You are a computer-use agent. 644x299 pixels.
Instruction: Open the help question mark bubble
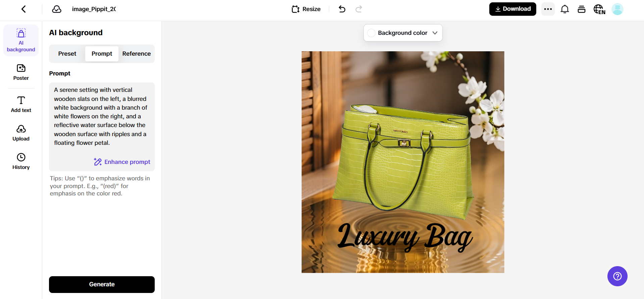617,276
